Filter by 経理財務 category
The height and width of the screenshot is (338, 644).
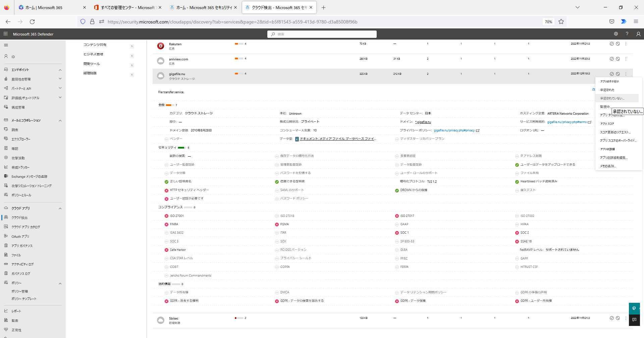click(90, 73)
